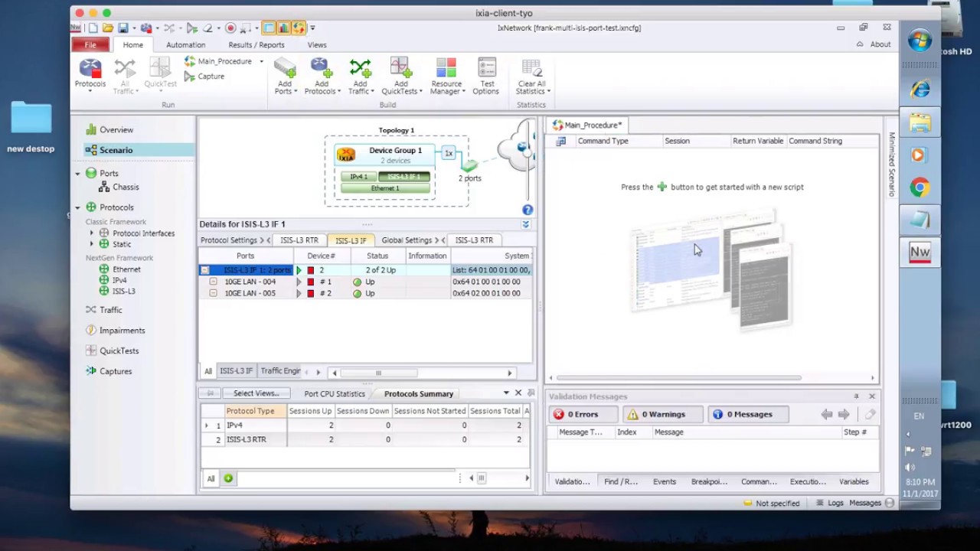Click the red stop icon for ISIS-L3 IF 1 row
This screenshot has height=551, width=980.
point(310,270)
